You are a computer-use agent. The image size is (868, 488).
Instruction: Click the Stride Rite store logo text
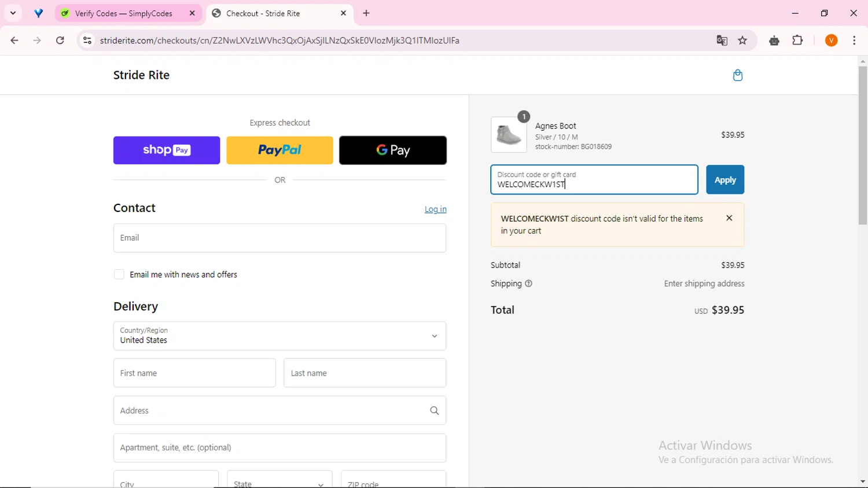[142, 75]
